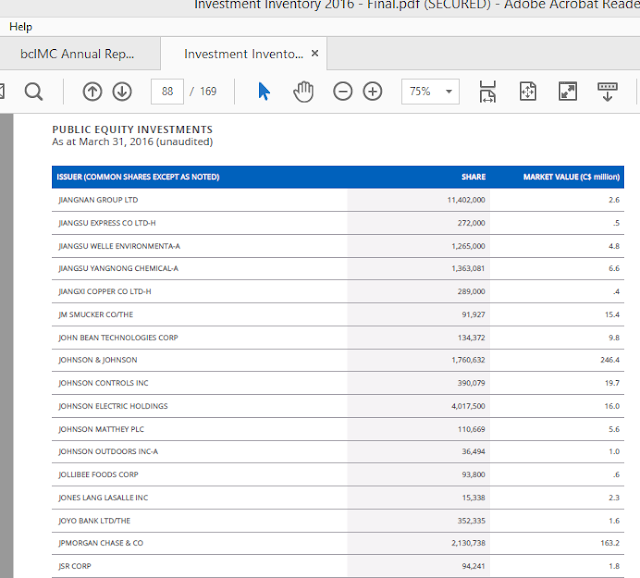
Task: Open the Help menu
Action: tap(20, 27)
